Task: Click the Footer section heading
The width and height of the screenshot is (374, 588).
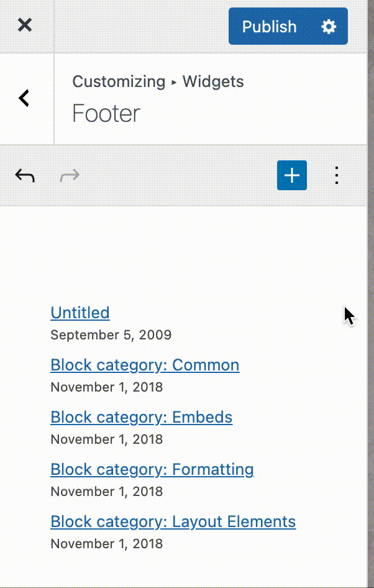Action: point(106,114)
